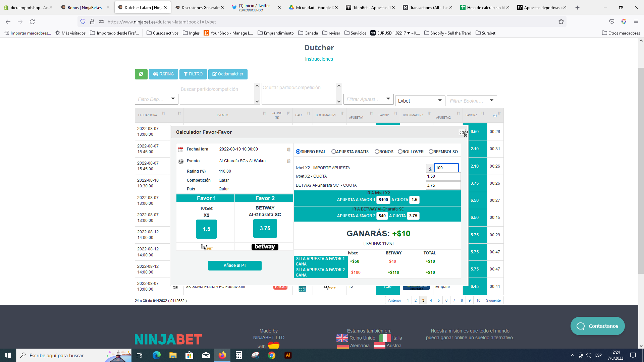
Task: Open a new browser tab
Action: tap(577, 7)
